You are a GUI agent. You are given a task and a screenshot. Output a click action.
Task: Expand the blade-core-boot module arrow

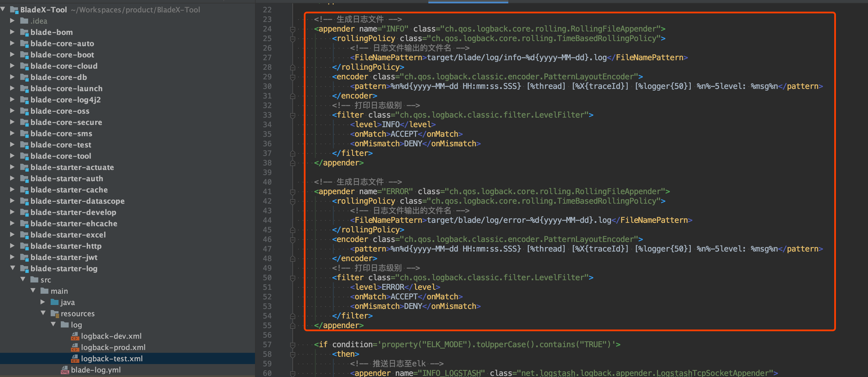[12, 54]
